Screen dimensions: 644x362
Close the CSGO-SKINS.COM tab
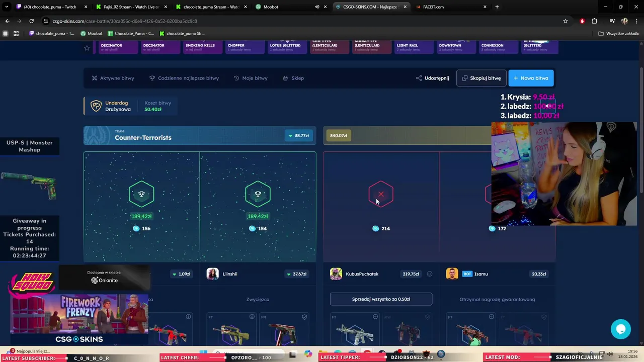[405, 7]
